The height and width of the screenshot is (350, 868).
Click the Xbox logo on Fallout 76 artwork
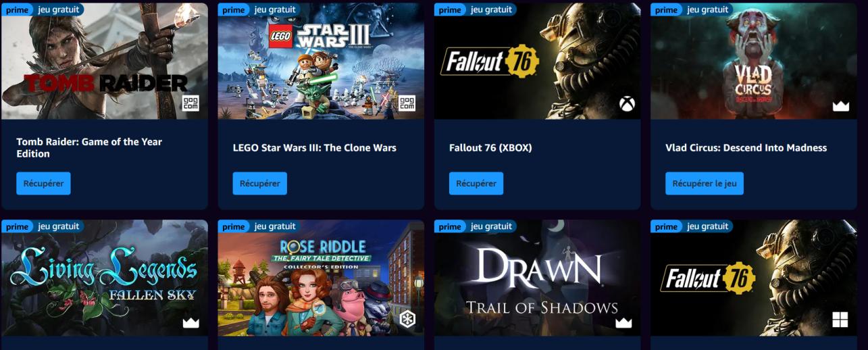(628, 104)
